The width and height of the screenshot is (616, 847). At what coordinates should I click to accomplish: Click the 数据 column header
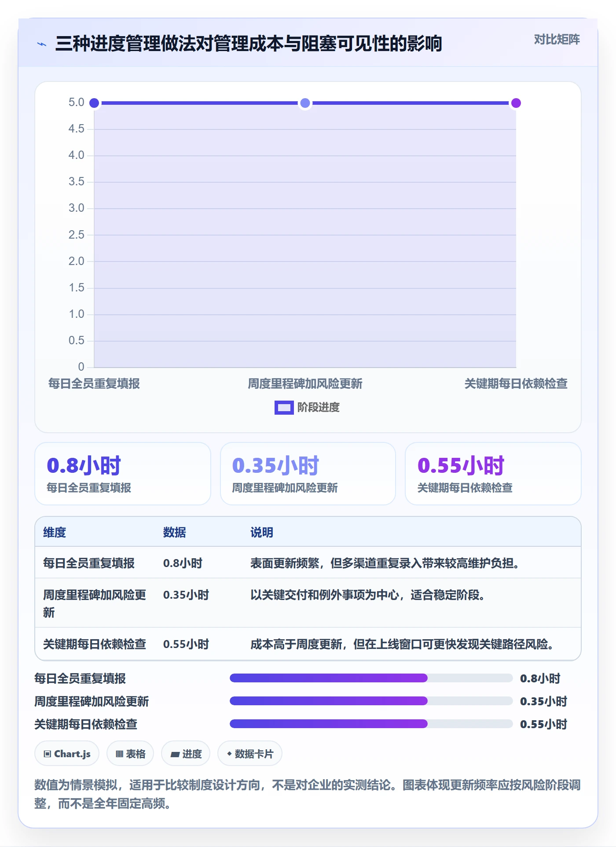point(175,533)
